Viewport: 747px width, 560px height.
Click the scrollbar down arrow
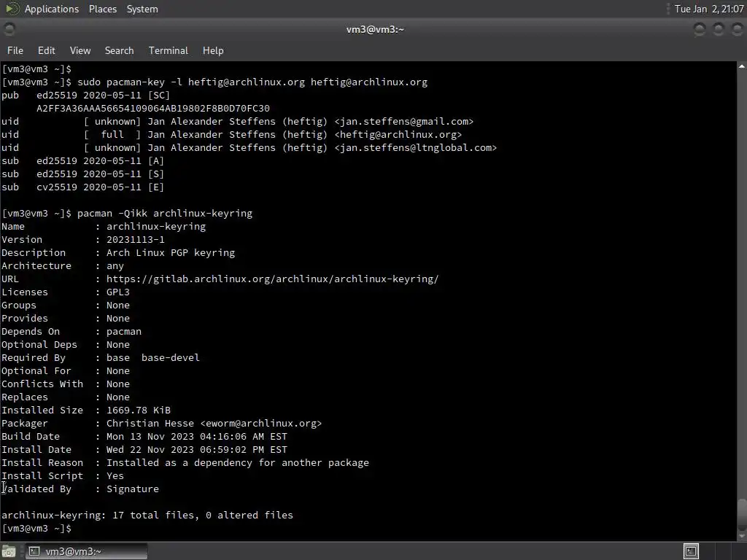[742, 535]
